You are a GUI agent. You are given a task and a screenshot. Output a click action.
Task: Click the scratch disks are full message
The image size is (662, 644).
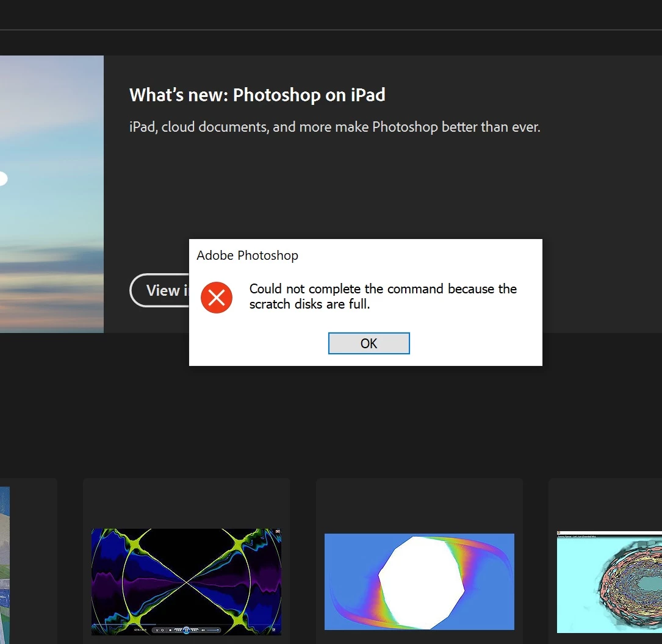tap(383, 296)
